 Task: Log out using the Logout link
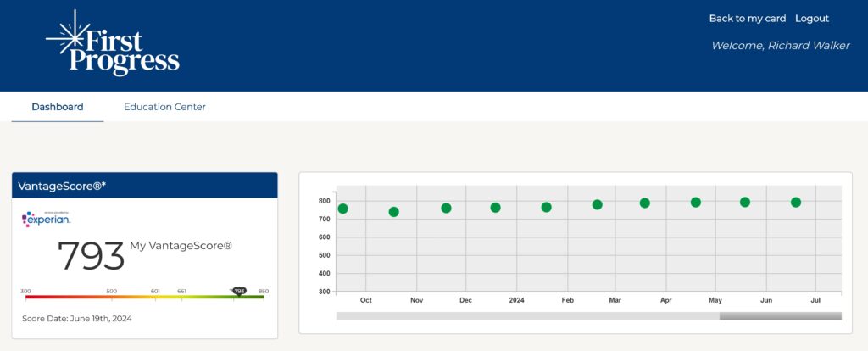(811, 19)
